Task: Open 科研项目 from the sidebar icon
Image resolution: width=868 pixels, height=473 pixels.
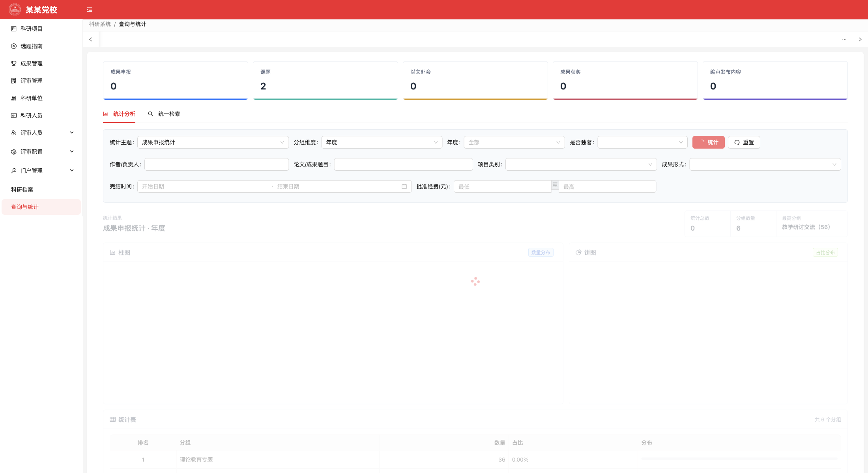Action: [14, 29]
